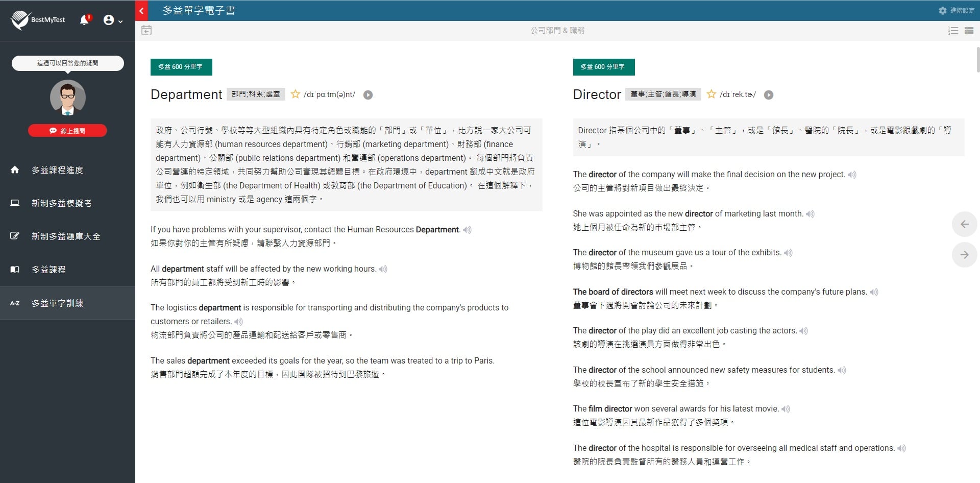980x483 pixels.
Task: Go to next page arrow
Action: pyautogui.click(x=964, y=255)
